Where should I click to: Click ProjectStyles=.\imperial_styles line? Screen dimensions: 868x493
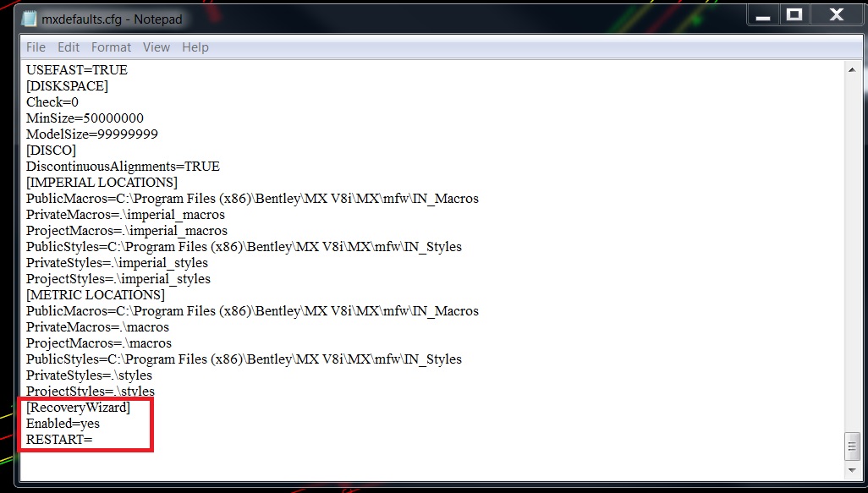pos(118,279)
